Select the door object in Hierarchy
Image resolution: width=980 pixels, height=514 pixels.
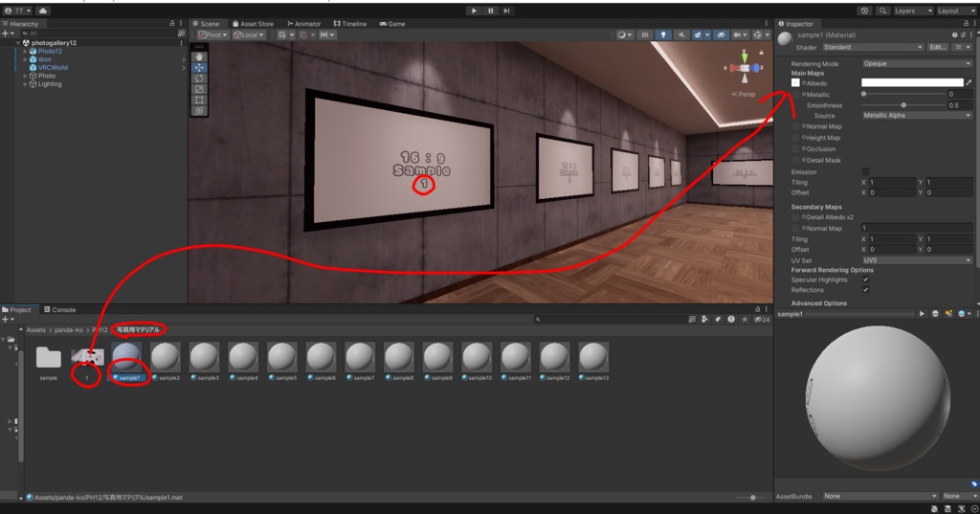44,59
